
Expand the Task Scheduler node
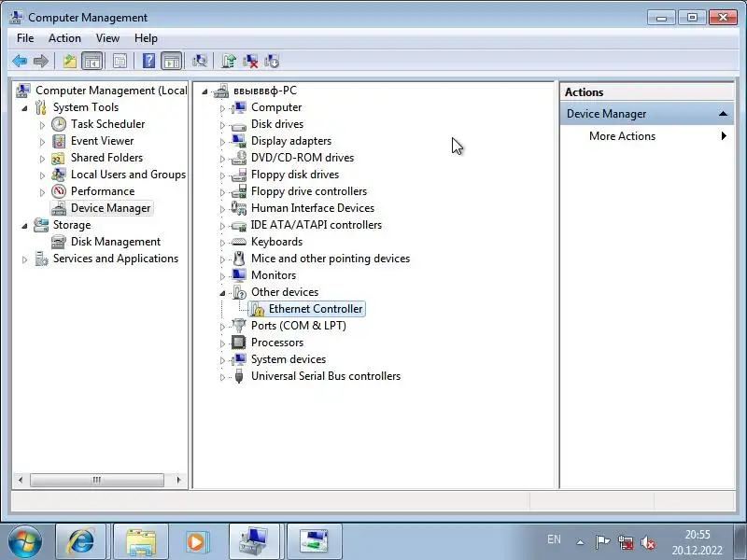click(42, 125)
